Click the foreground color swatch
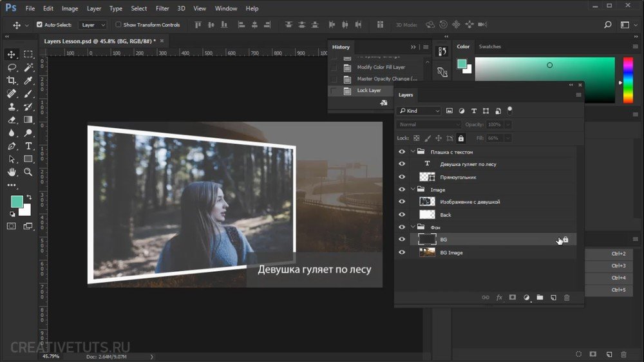The height and width of the screenshot is (362, 644). pyautogui.click(x=16, y=202)
